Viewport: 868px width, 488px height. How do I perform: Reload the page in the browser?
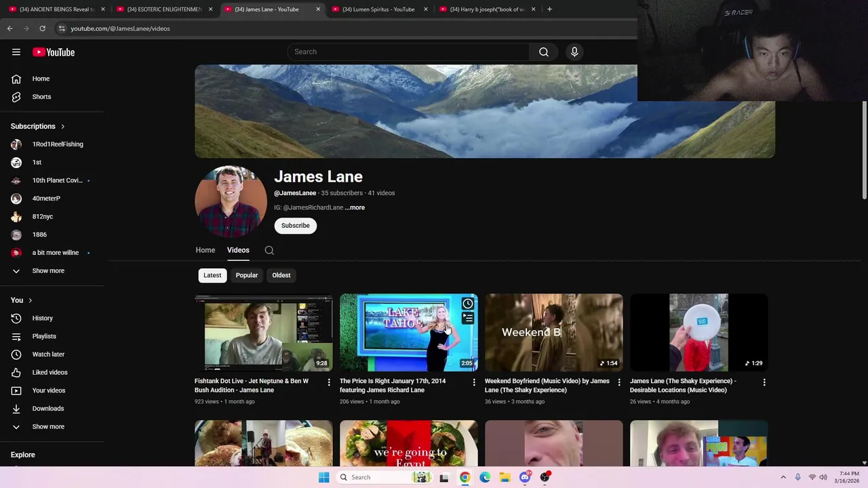42,28
